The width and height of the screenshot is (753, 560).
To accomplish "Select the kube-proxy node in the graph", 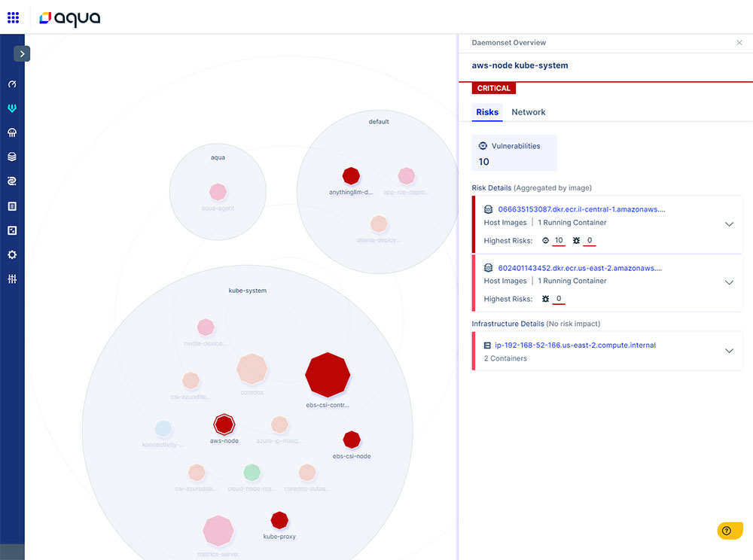I will pyautogui.click(x=279, y=520).
